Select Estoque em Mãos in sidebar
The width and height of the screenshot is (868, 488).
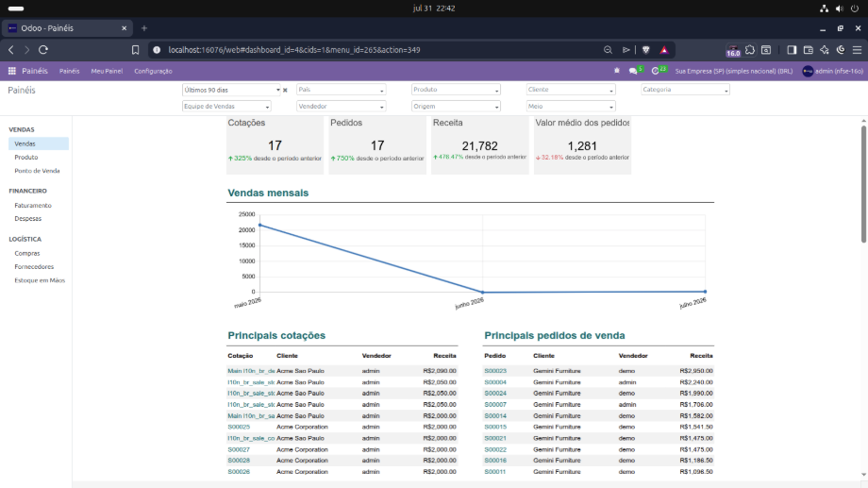(x=40, y=280)
